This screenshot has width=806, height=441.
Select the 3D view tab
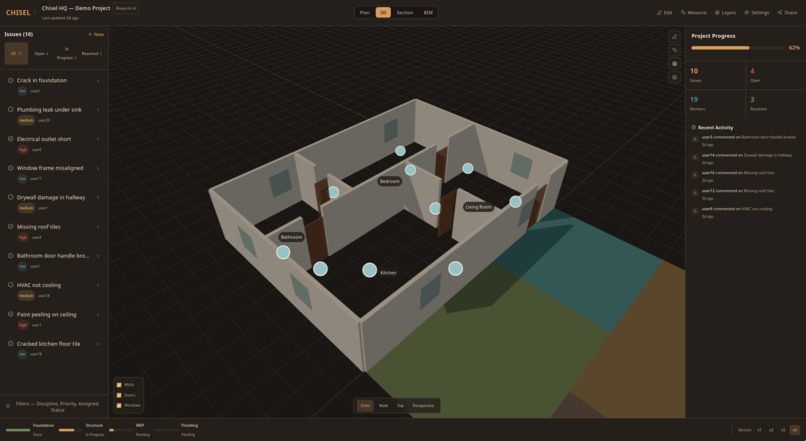click(383, 12)
